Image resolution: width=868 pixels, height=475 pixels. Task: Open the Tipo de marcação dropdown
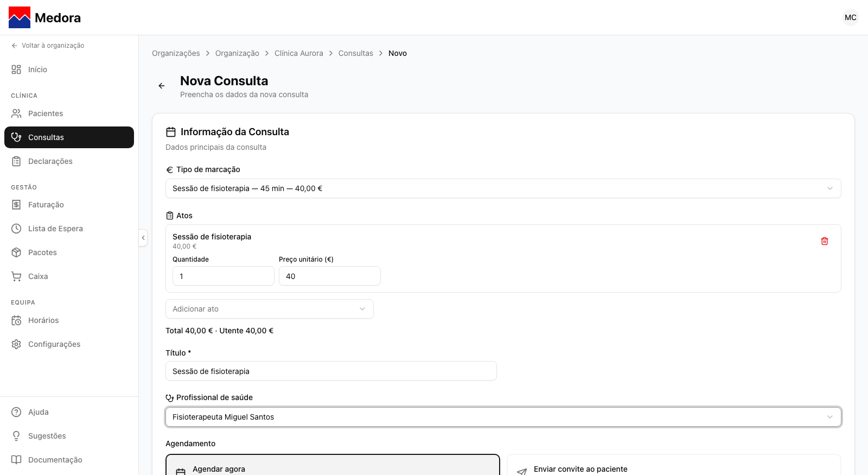coord(503,188)
